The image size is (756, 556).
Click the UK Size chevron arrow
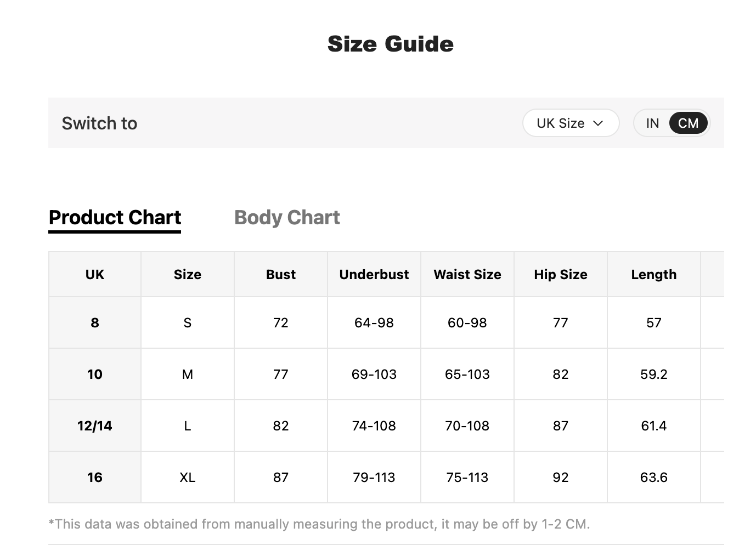(599, 123)
